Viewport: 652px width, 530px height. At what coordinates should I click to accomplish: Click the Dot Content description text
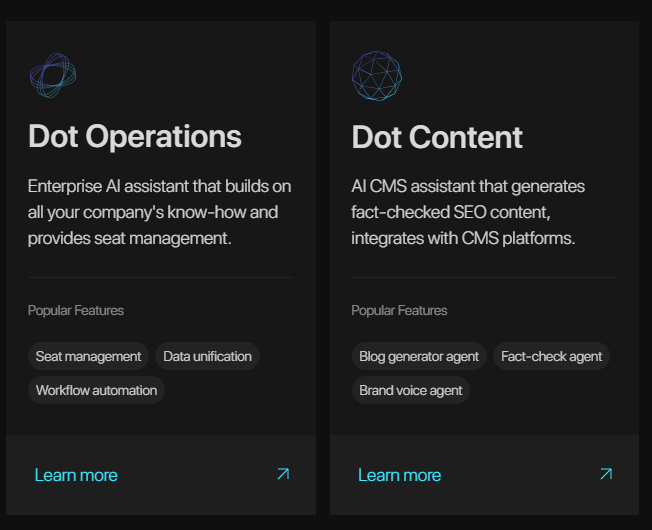tap(470, 212)
